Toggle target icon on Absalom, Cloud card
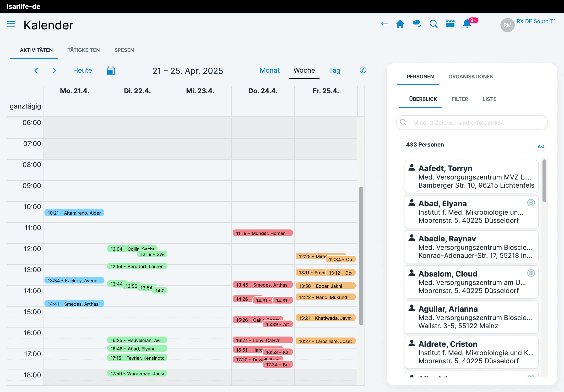564x392 pixels. click(531, 273)
